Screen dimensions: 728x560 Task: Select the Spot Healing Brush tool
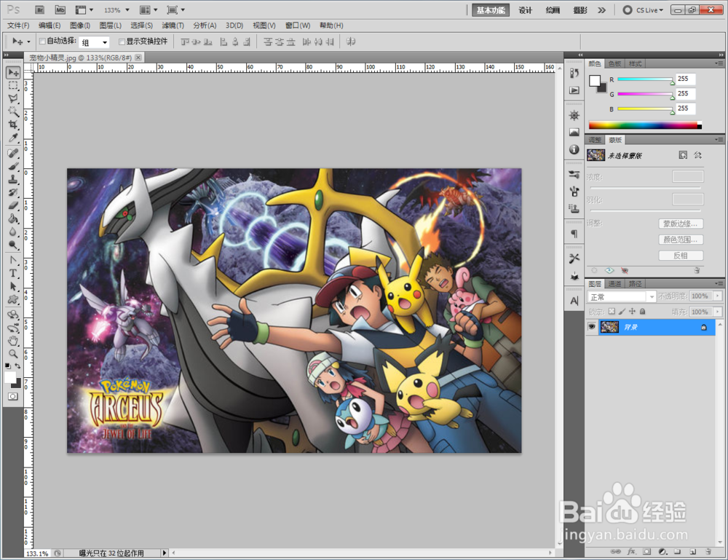(x=13, y=153)
